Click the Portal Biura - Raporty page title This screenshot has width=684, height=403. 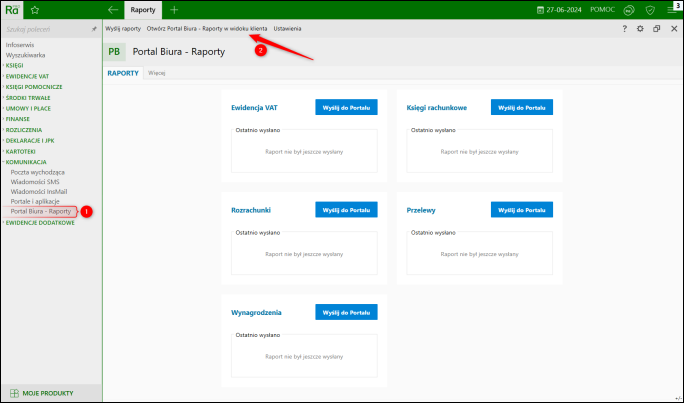coord(179,51)
